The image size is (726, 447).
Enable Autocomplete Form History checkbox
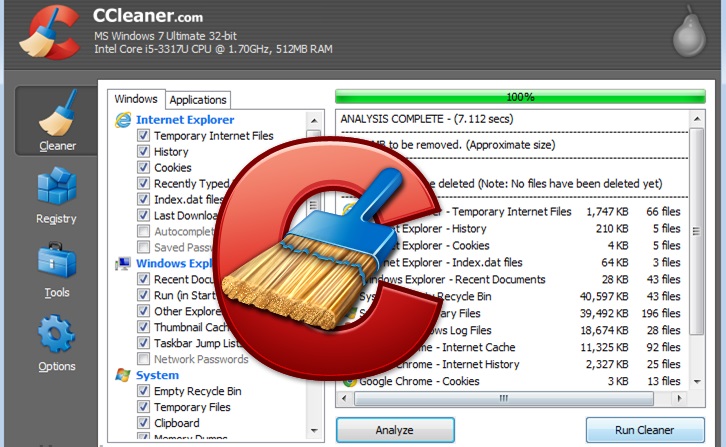144,231
